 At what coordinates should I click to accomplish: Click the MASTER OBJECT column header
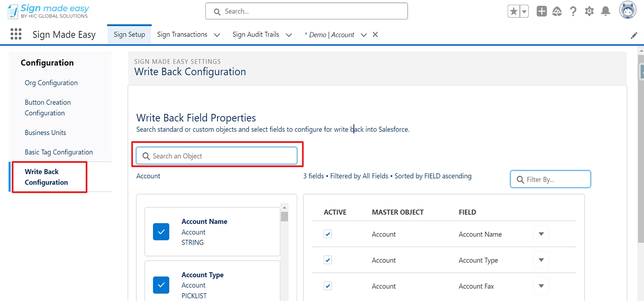[398, 212]
